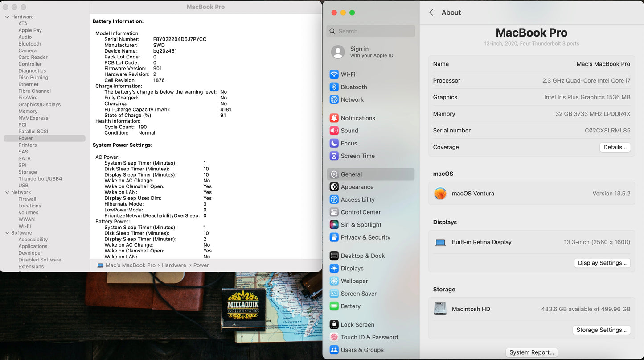Select Thunderbolt/USB4 in the sidebar

[40, 179]
